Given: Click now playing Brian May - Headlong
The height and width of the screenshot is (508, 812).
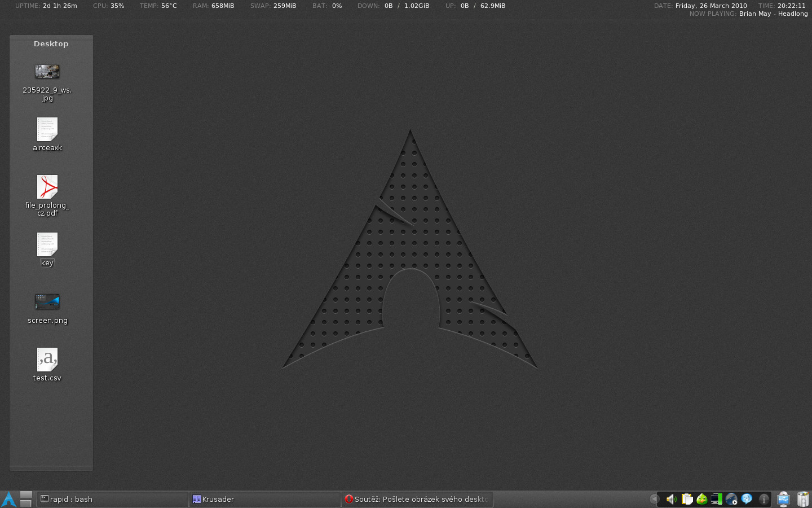Looking at the screenshot, I should tap(749, 14).
